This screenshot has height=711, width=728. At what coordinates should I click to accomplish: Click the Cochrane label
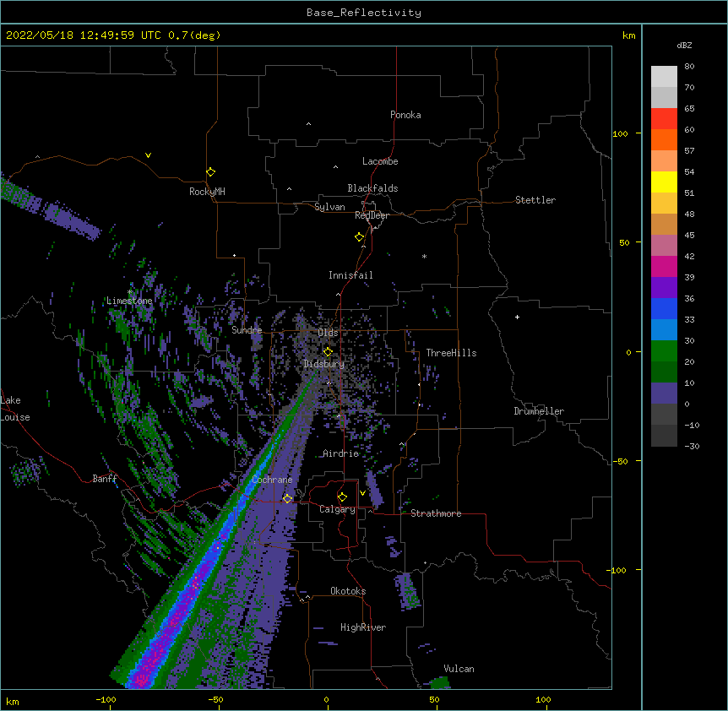pos(272,480)
